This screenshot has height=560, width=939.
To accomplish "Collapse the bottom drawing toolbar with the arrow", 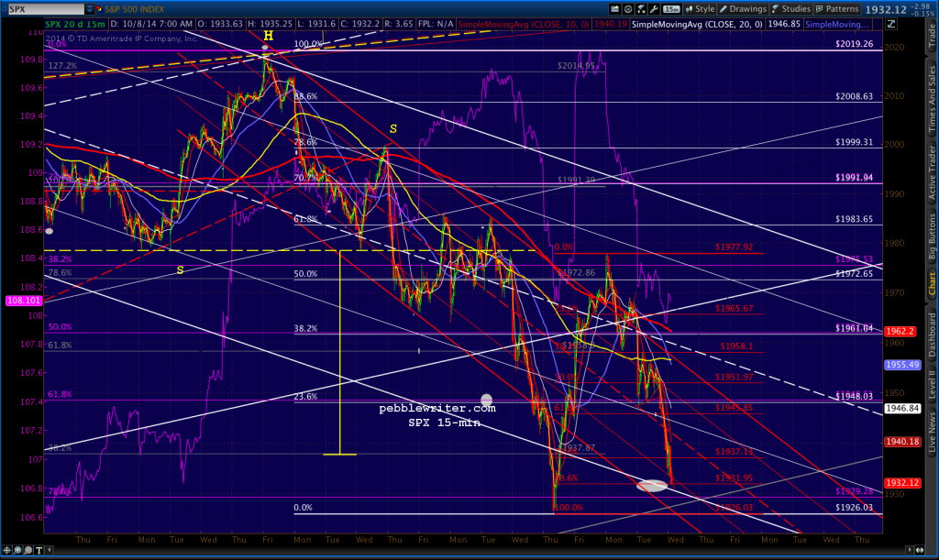I will 50,551.
